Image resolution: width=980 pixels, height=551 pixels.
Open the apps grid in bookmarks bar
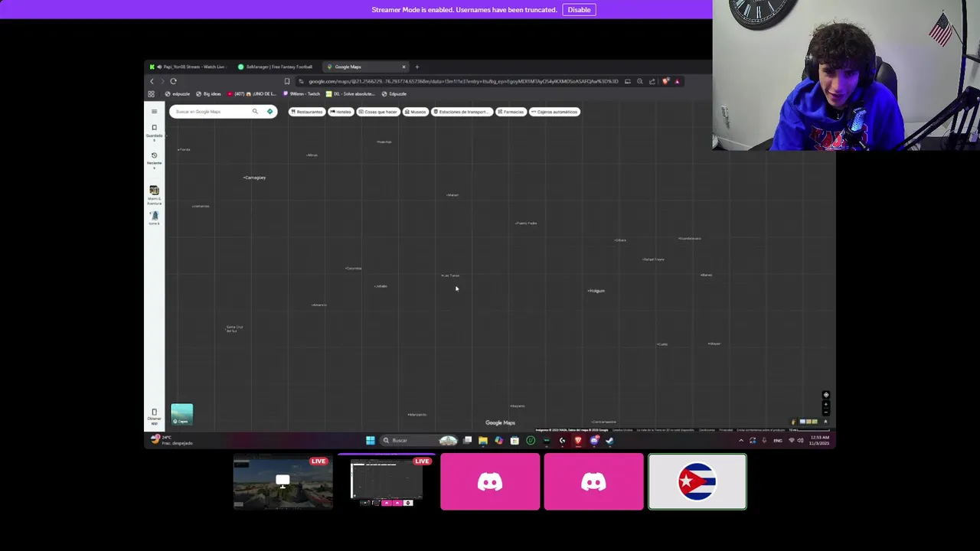tap(151, 94)
